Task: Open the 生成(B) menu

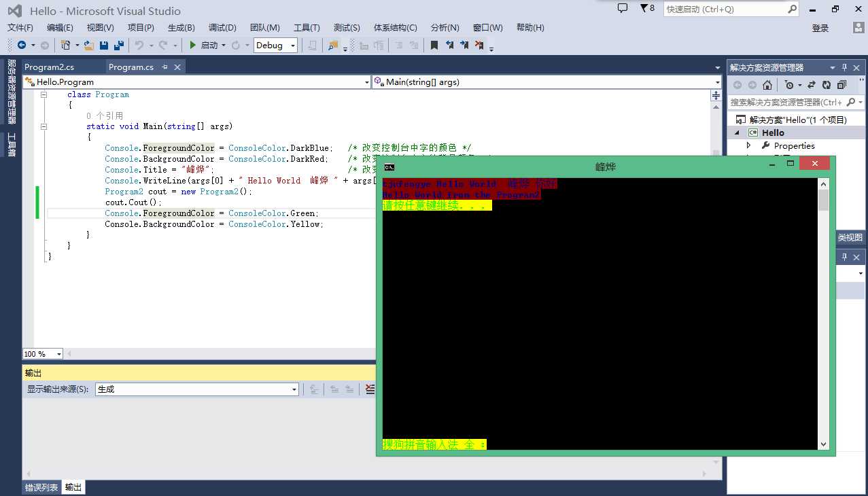Action: coord(181,28)
